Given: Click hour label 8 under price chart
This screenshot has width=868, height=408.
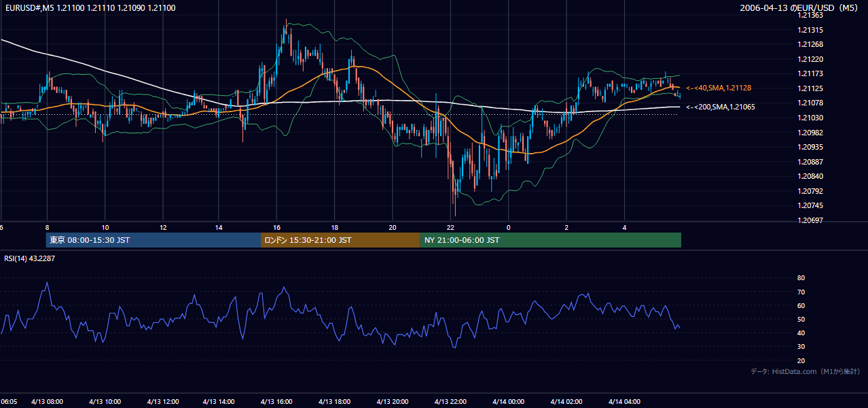Looking at the screenshot, I should pyautogui.click(x=47, y=227).
